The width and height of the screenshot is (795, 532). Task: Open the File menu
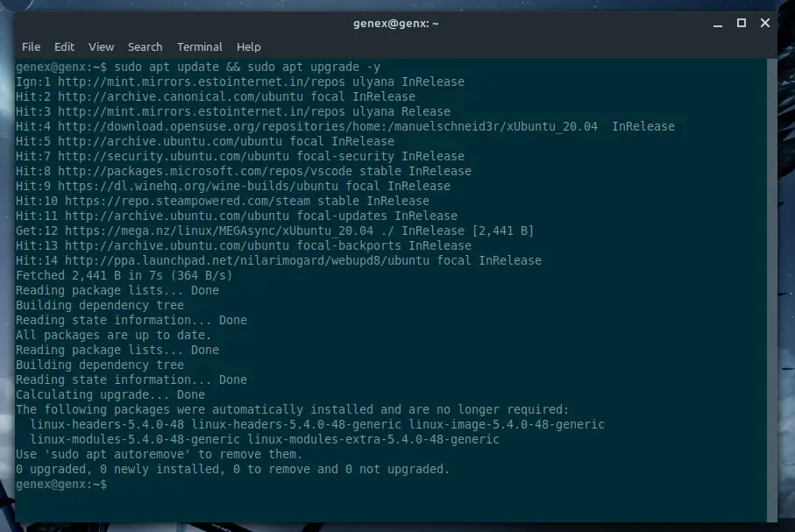tap(31, 46)
